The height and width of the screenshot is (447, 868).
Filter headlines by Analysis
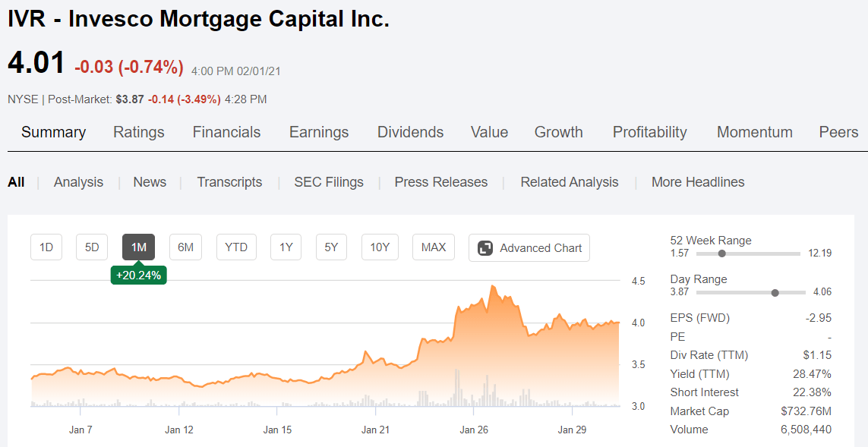79,182
